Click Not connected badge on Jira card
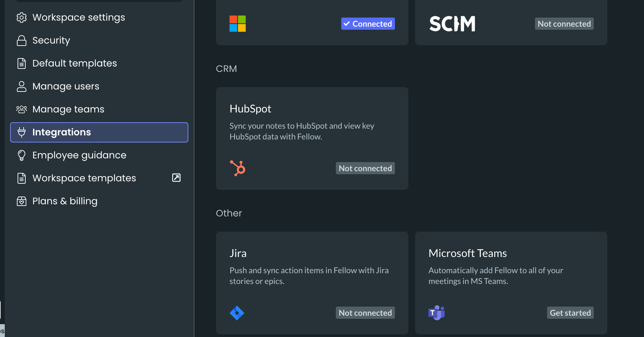The image size is (644, 337). click(365, 313)
